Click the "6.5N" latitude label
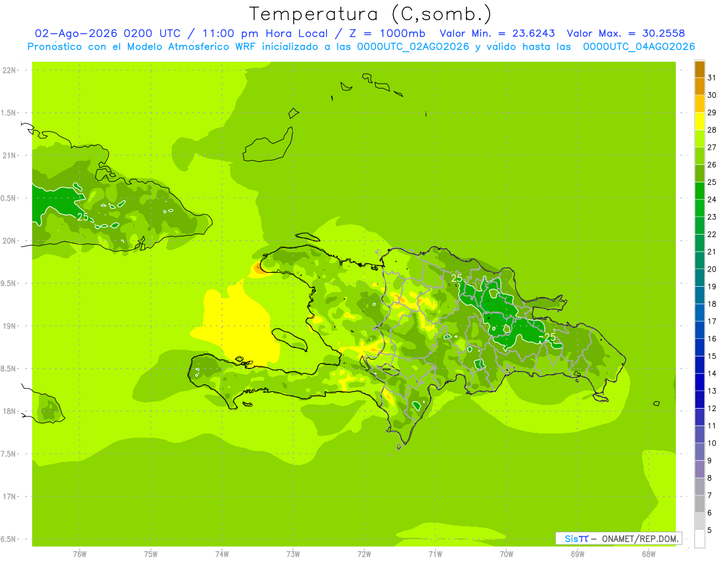 pos(9,539)
